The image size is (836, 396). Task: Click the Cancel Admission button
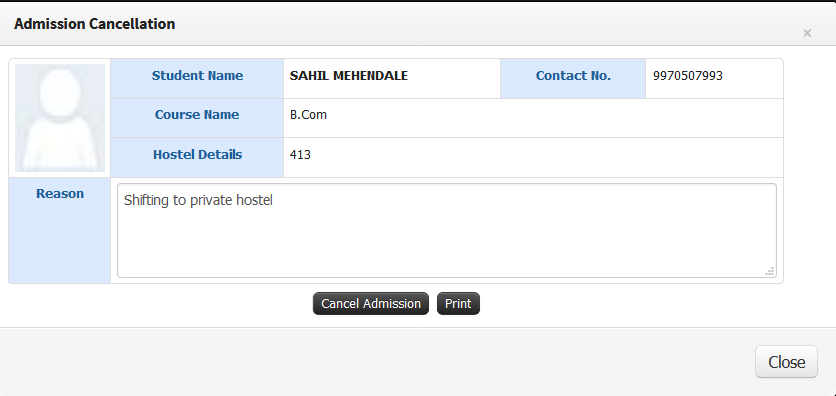371,304
